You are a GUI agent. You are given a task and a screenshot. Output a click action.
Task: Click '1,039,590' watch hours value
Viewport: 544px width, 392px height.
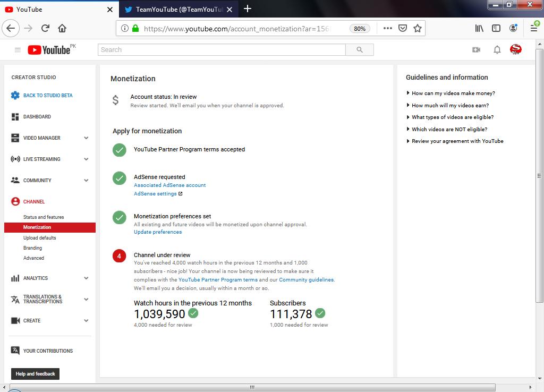pos(159,314)
